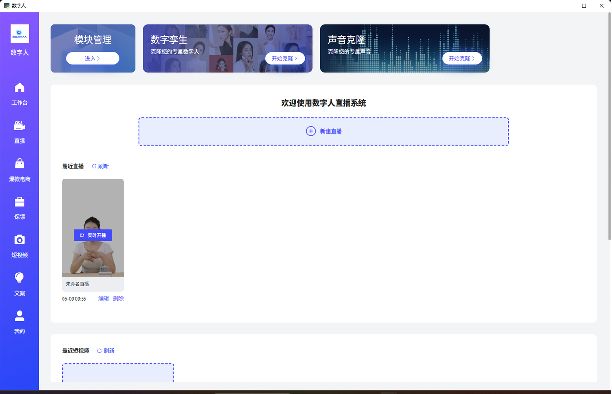
Task: Refresh the recent videos list in the lower panel
Action: pos(106,350)
